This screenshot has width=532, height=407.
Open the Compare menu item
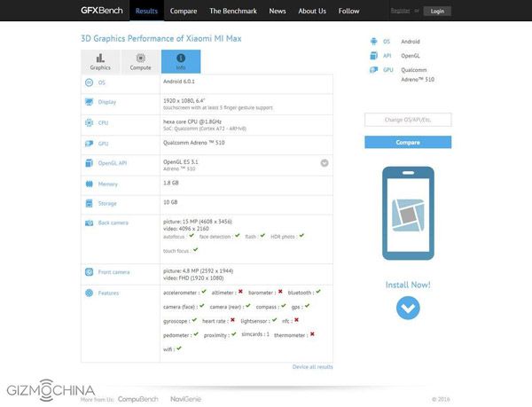pyautogui.click(x=183, y=11)
